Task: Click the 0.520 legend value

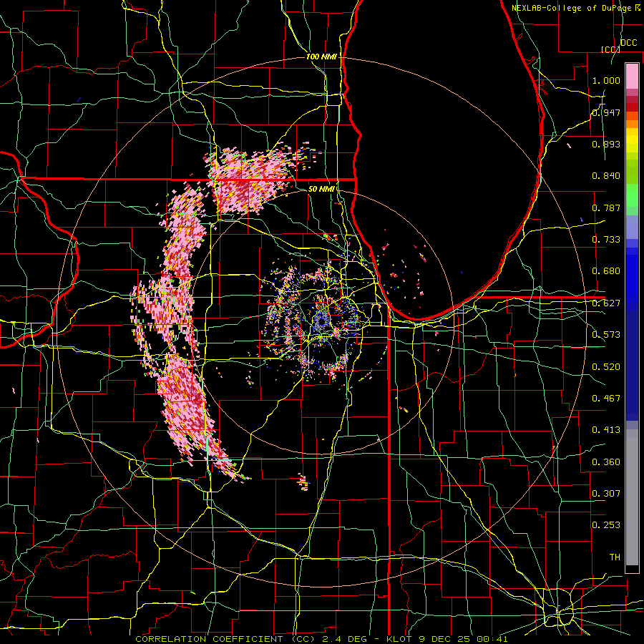Action: (606, 367)
